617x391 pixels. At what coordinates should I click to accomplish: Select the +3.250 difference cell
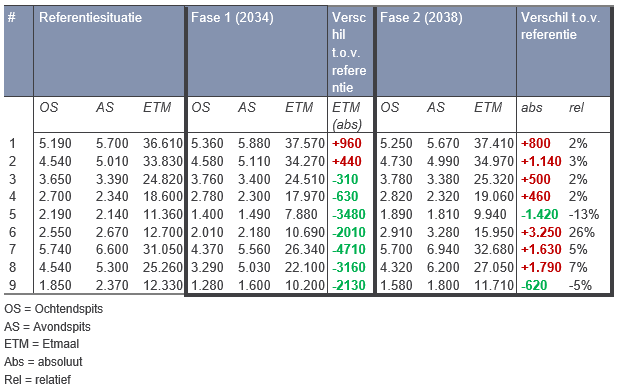coord(541,232)
